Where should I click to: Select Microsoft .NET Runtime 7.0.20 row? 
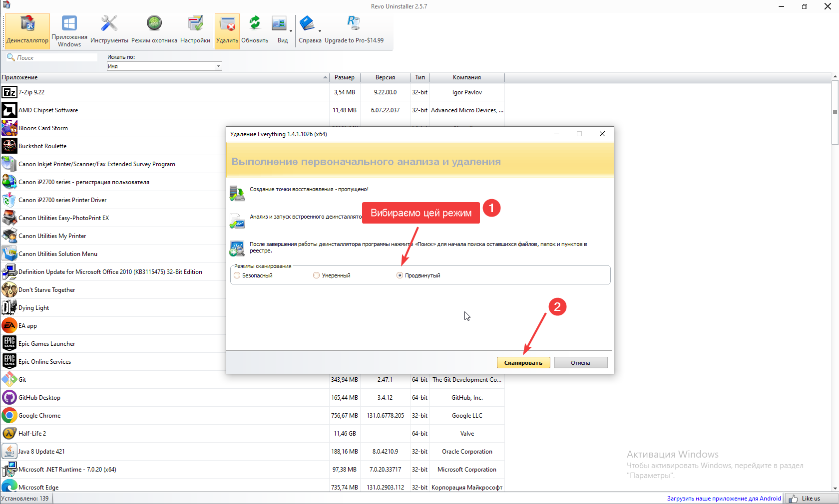click(x=252, y=470)
